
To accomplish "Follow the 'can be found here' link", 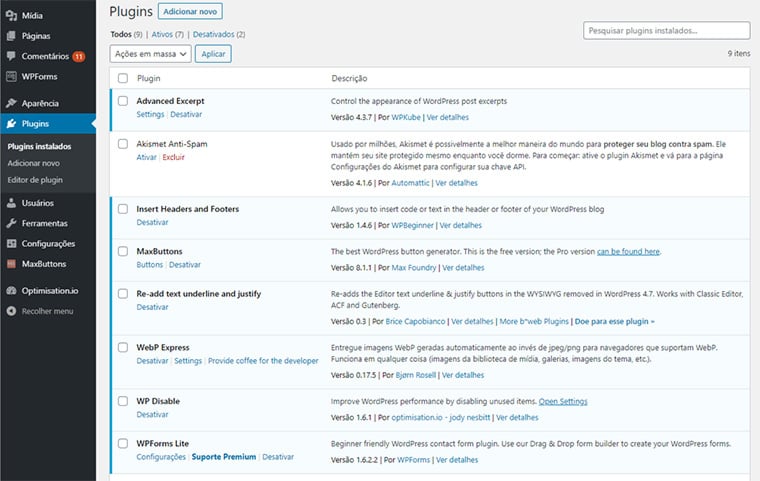I will [628, 252].
